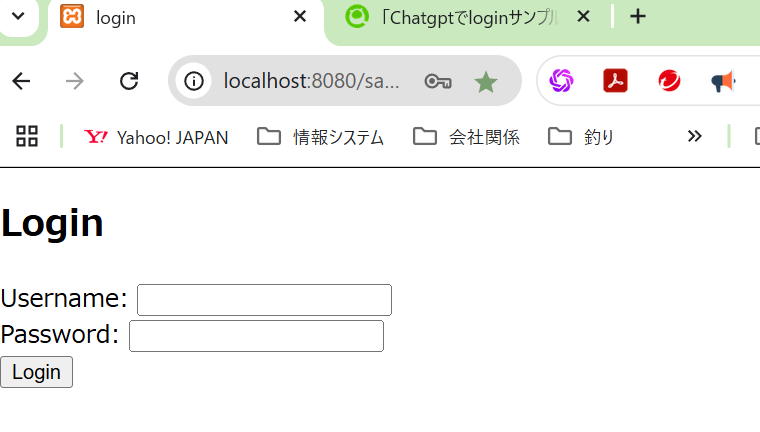Open the Trend Micro red extension
Screen dimensions: 760x432
[x=669, y=80]
